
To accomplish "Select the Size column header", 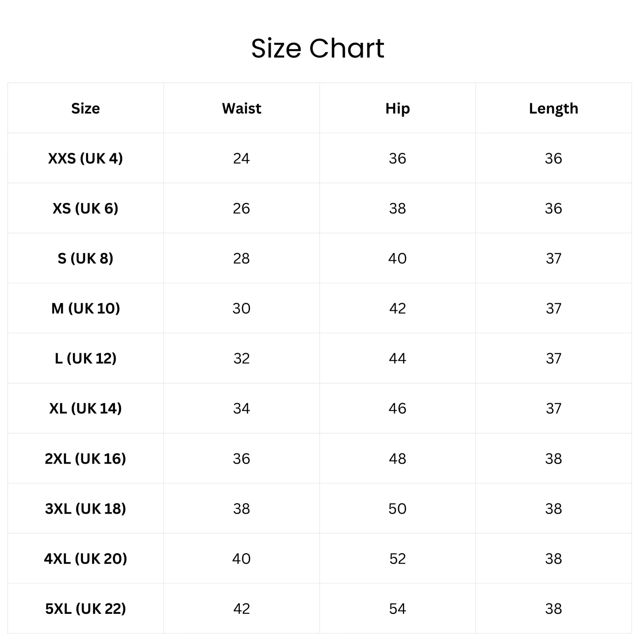I will (85, 108).
